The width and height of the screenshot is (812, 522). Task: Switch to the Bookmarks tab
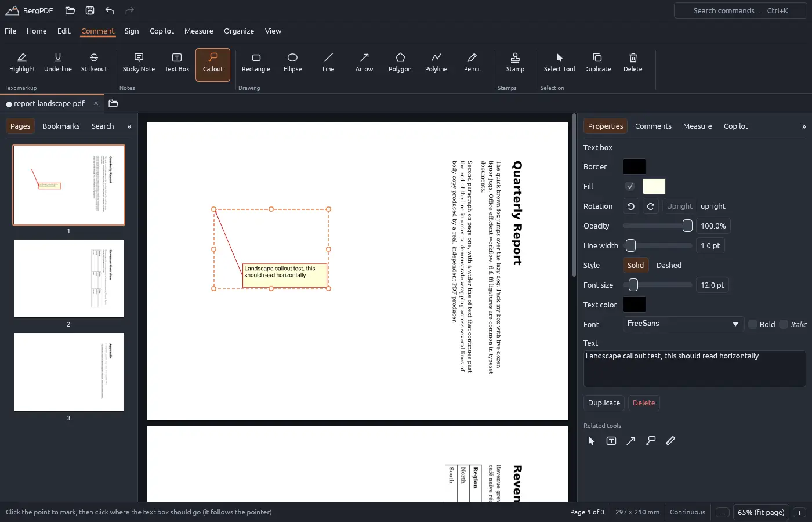61,126
